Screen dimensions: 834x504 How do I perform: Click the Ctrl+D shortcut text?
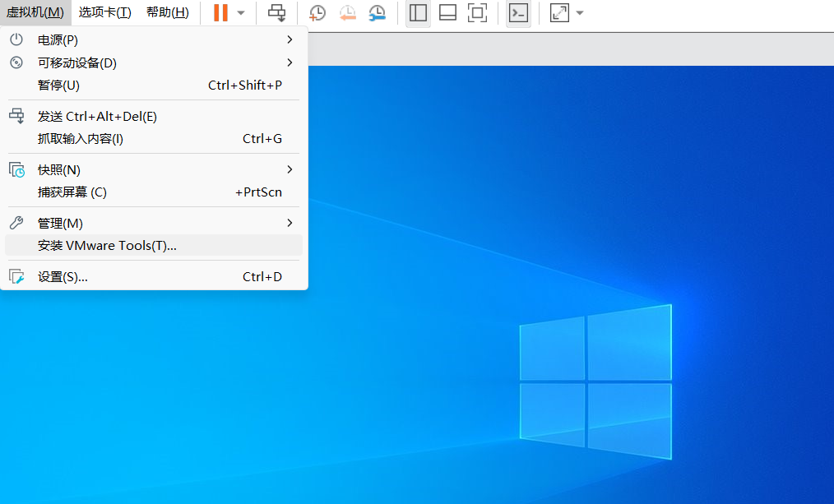262,276
